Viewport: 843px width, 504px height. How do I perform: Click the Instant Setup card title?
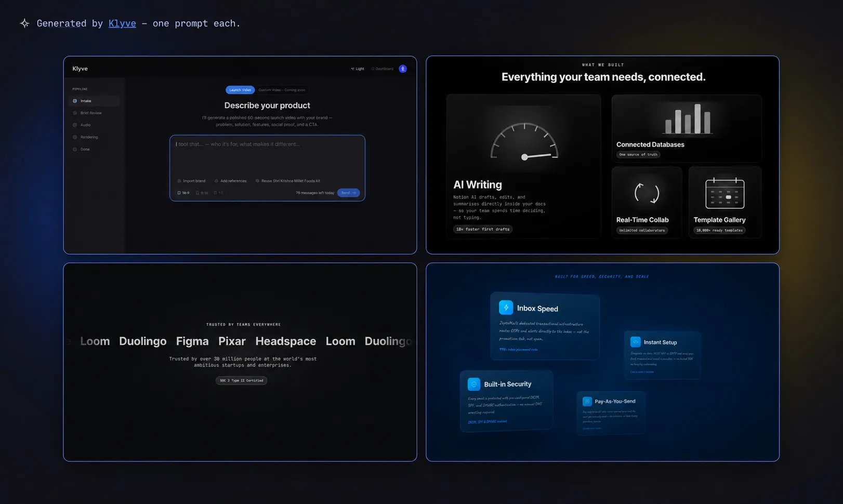pos(660,342)
